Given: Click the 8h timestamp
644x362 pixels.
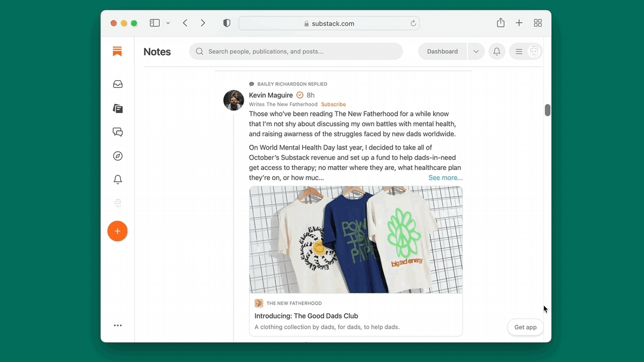Looking at the screenshot, I should tap(311, 95).
